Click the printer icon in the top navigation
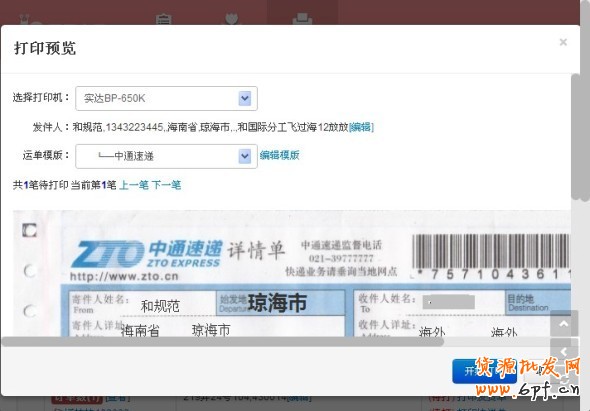590x411 pixels. 302,19
